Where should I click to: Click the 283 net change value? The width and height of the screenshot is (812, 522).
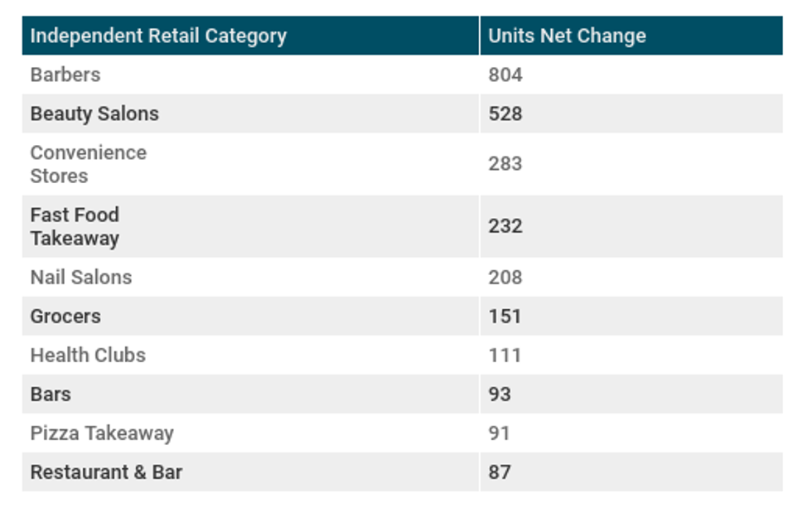pyautogui.click(x=505, y=164)
